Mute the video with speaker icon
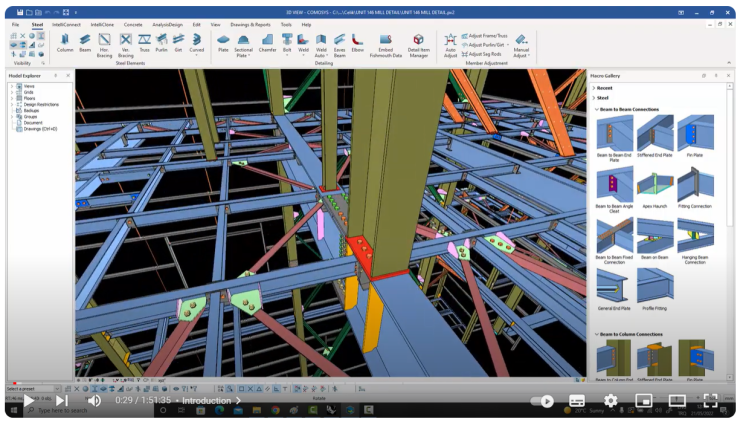This screenshot has width=743, height=422. 94,401
